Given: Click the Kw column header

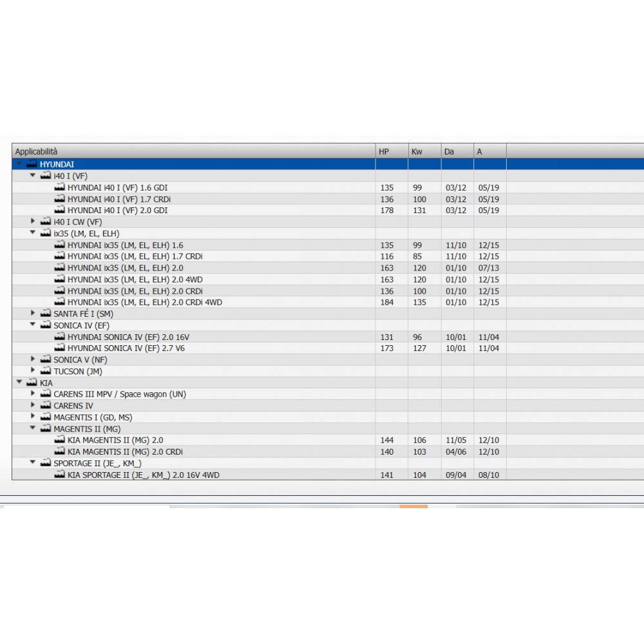Looking at the screenshot, I should [x=424, y=151].
